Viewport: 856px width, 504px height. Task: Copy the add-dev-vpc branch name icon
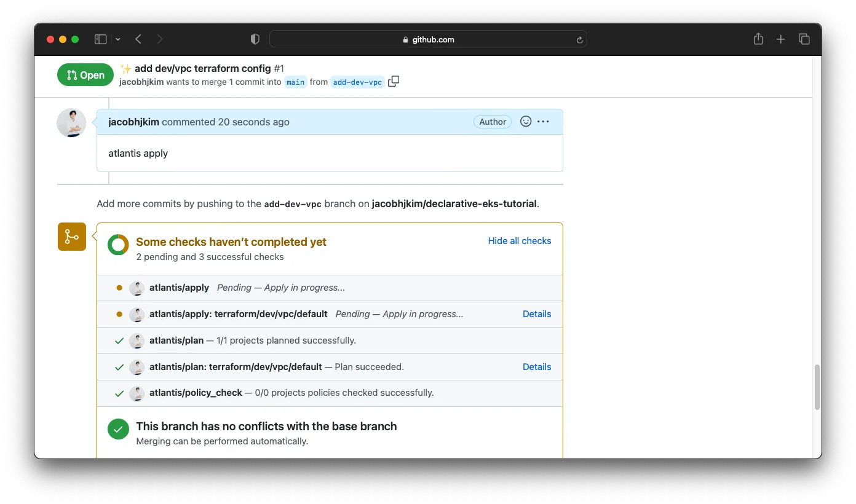(x=394, y=82)
